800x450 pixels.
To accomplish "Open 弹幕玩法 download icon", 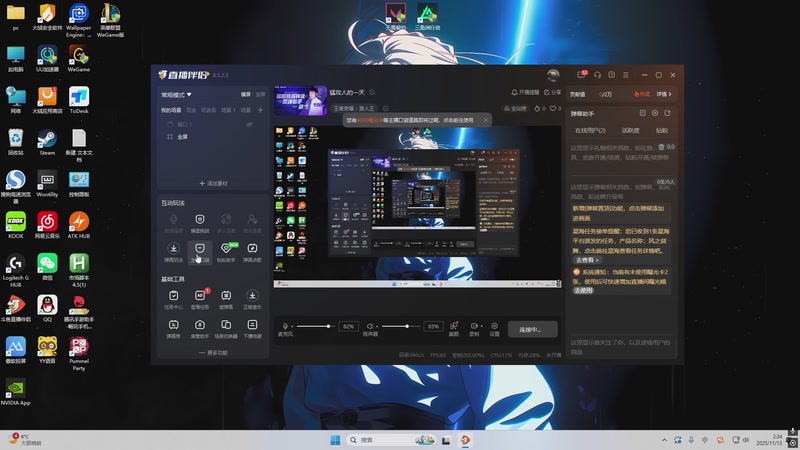I will 173,252.
